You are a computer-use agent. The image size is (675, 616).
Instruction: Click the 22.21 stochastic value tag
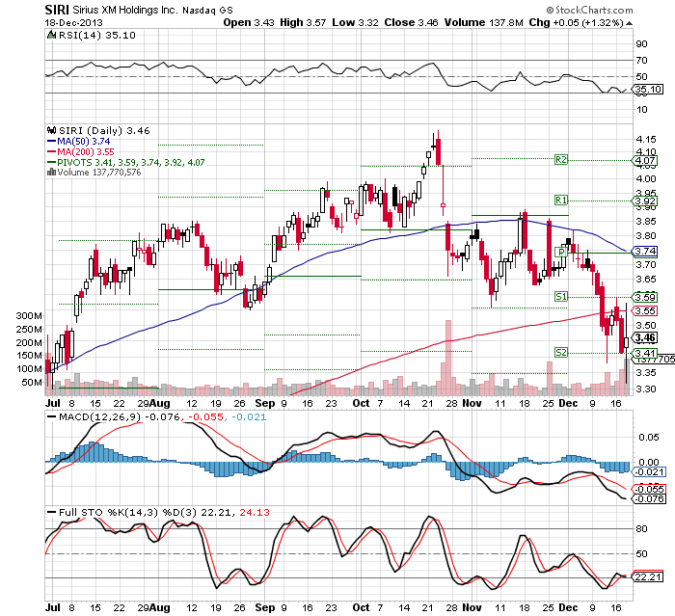pyautogui.click(x=647, y=576)
